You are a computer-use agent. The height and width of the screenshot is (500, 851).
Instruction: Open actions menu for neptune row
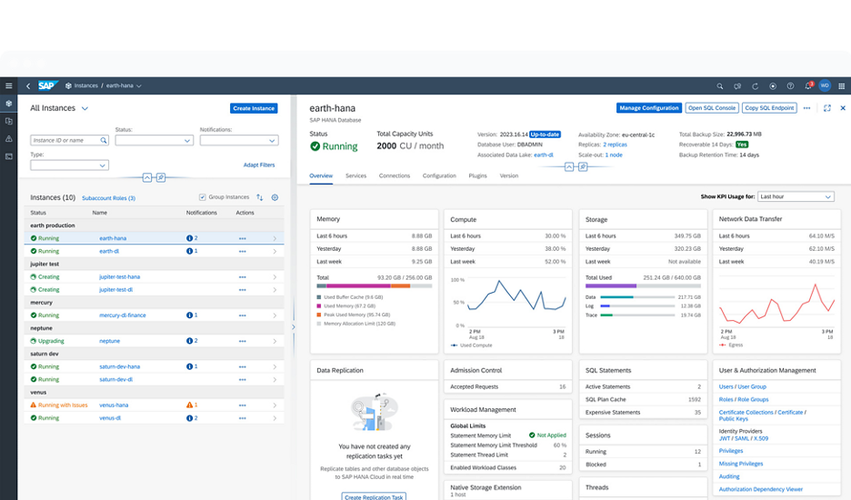(x=242, y=341)
